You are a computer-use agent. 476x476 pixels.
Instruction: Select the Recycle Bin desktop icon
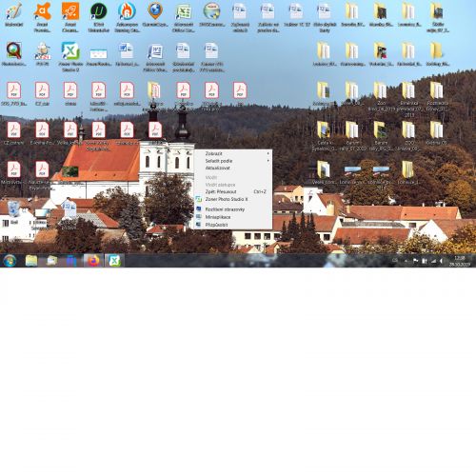click(x=14, y=212)
